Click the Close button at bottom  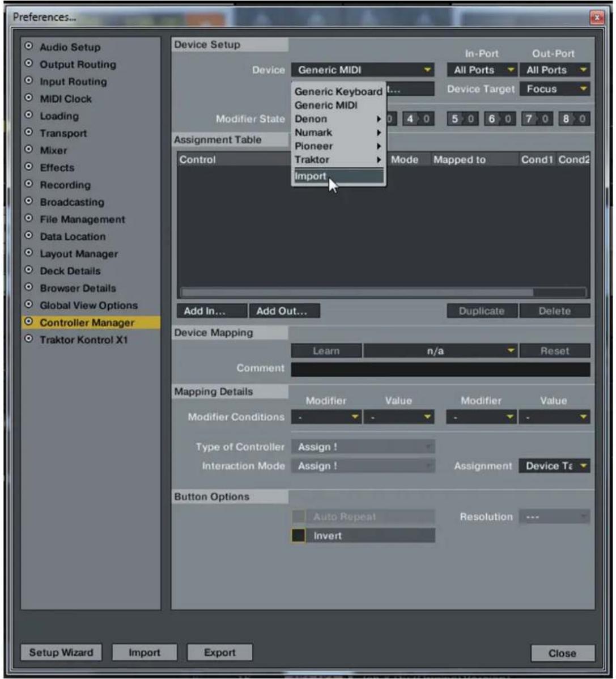tap(563, 653)
